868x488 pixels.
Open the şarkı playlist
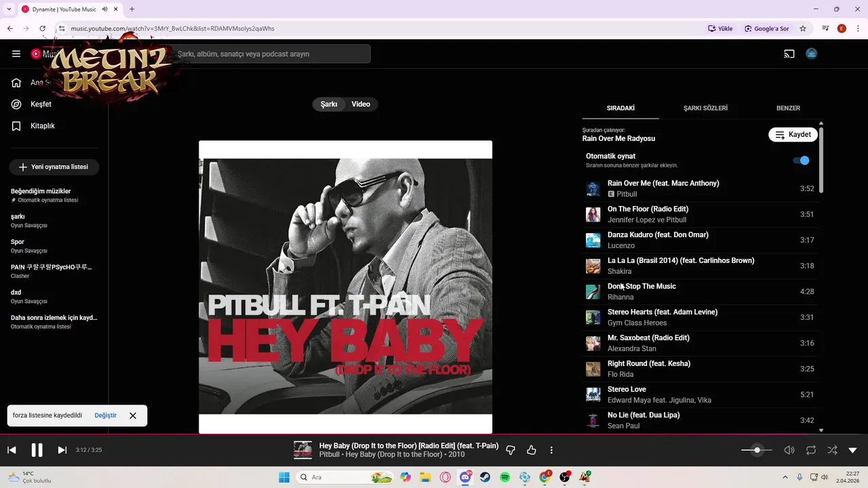tap(54, 220)
